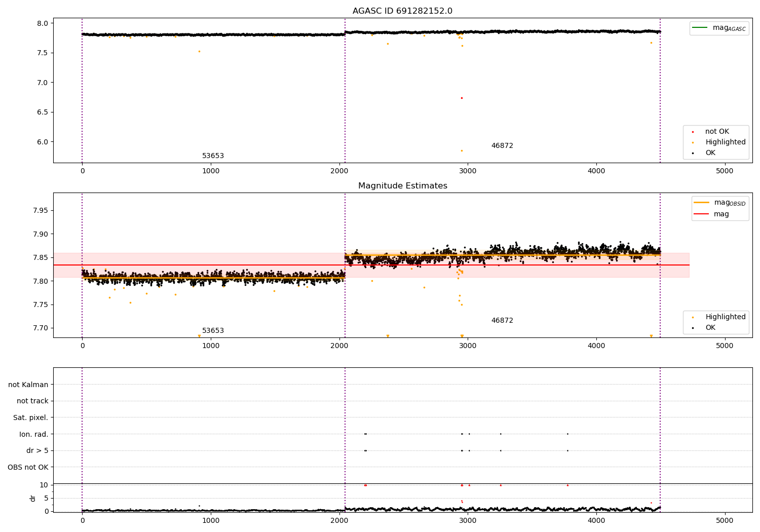Click the '7.5' y-axis tick label
This screenshot has height=532, width=760.
(43, 53)
